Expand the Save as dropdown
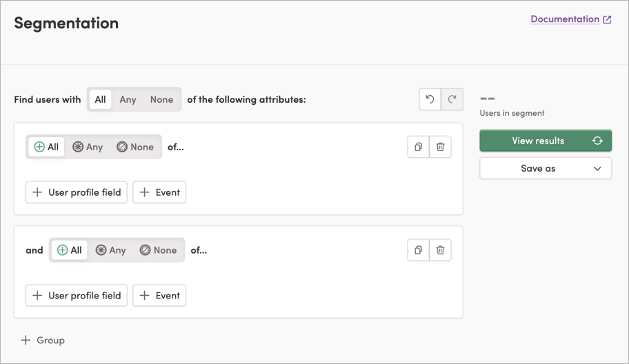This screenshot has width=629, height=364. point(597,168)
